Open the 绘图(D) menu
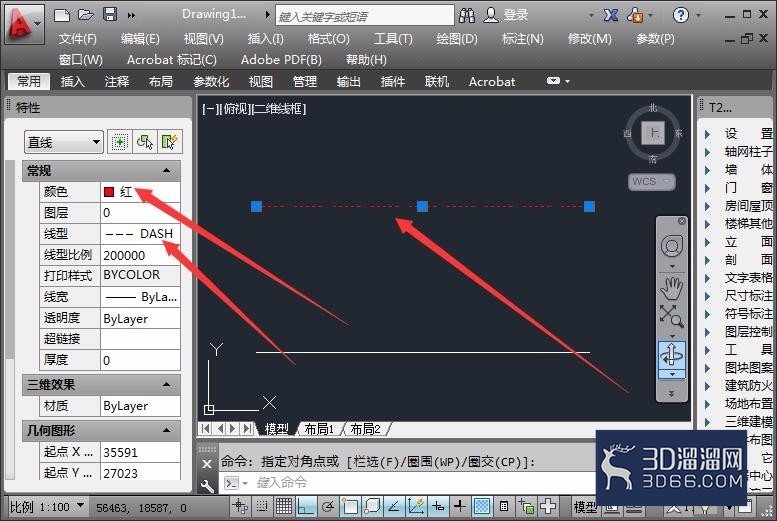Viewport: 777px width, 521px height. point(456,39)
